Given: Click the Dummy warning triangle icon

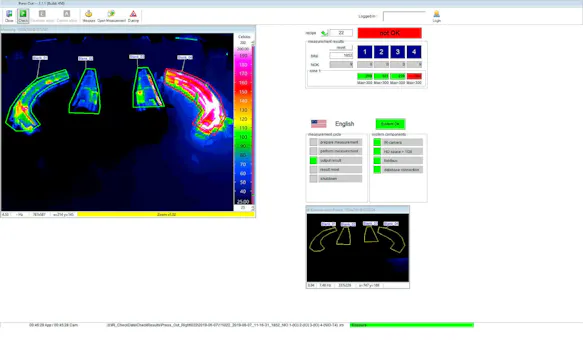Looking at the screenshot, I should point(133,16).
